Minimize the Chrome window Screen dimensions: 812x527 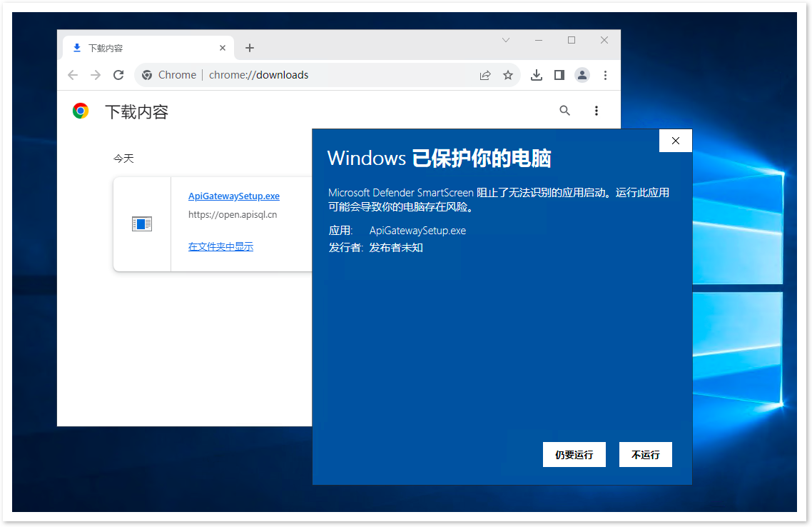tap(539, 40)
